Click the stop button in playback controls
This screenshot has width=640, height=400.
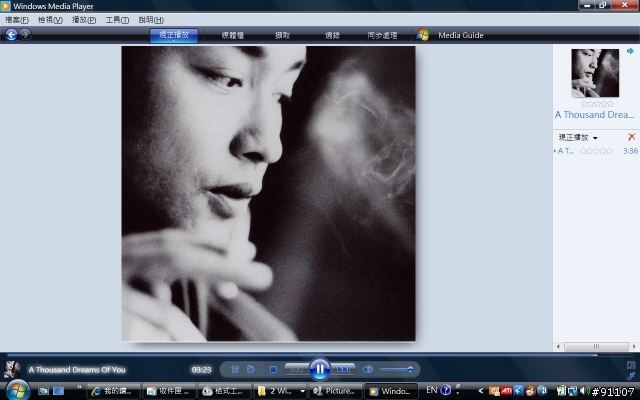[x=273, y=369]
